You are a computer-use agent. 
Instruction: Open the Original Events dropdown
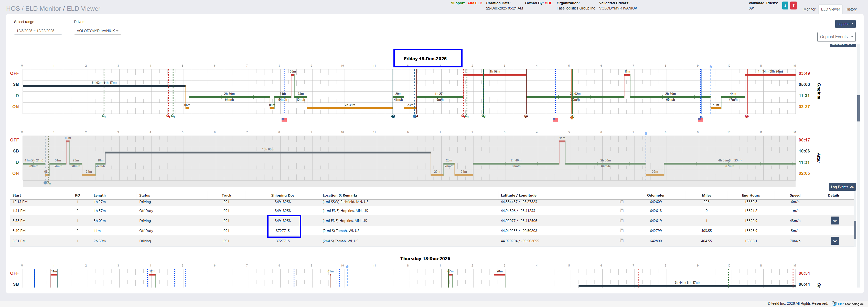click(x=836, y=37)
